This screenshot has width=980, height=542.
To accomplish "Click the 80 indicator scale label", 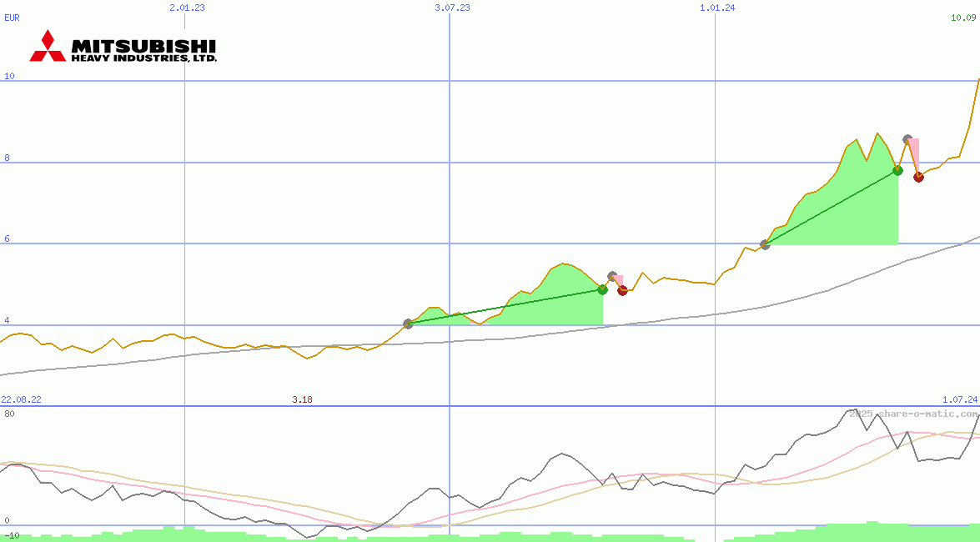I will point(9,414).
